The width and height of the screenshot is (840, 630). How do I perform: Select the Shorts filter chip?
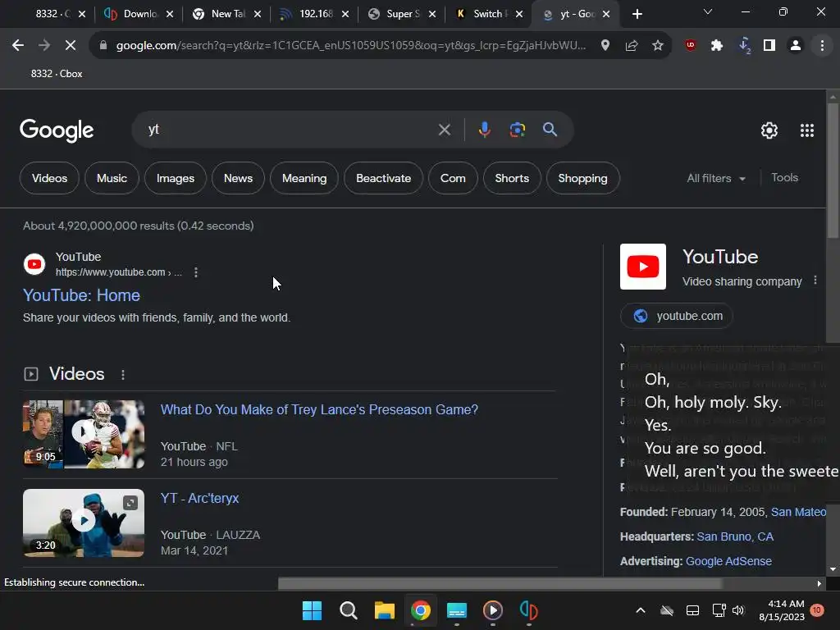[x=512, y=178]
